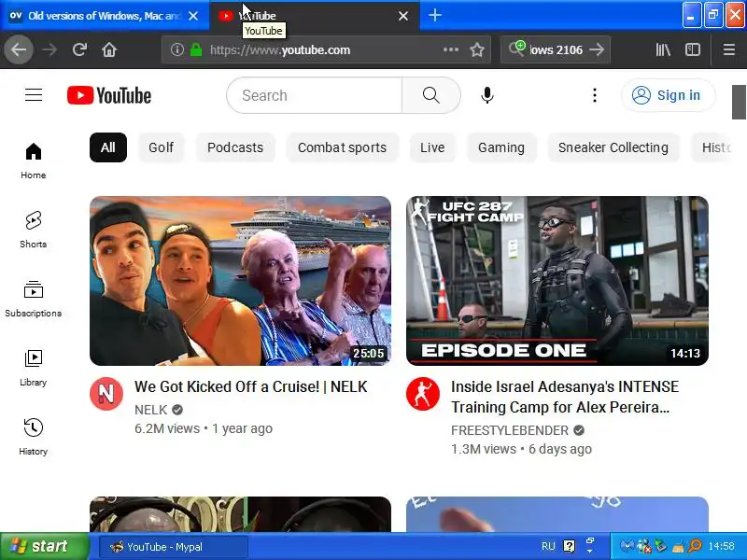Open Home in YouTube sidebar
Viewport: 747px width, 560px height.
34,161
